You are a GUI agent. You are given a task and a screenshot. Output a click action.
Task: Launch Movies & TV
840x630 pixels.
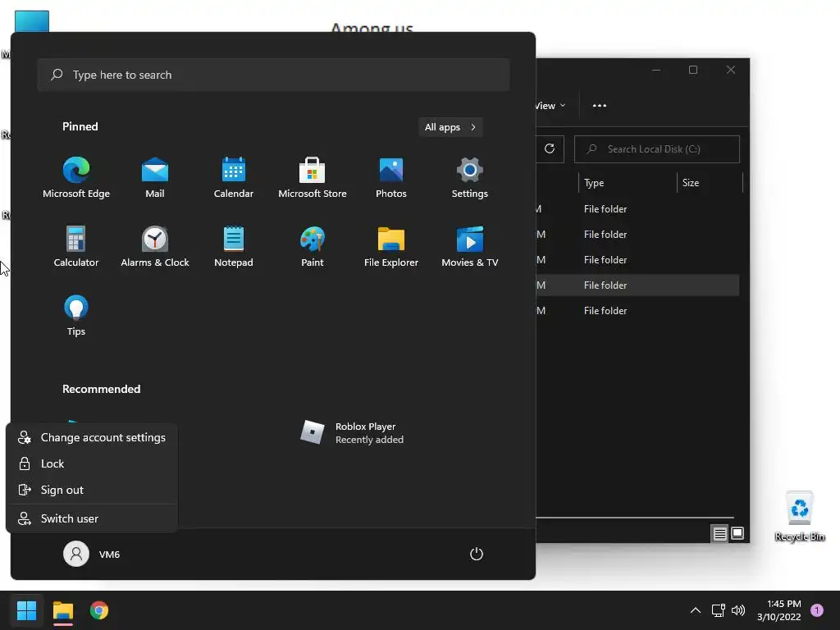pos(470,246)
